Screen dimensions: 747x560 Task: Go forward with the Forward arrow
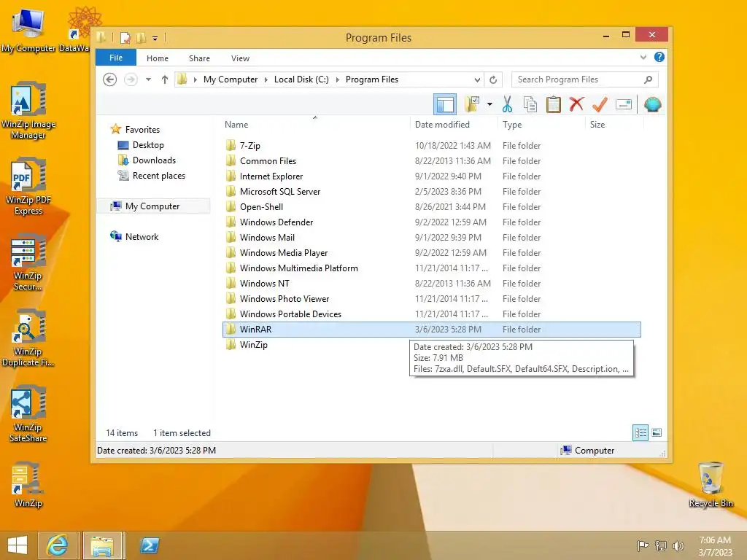(131, 79)
